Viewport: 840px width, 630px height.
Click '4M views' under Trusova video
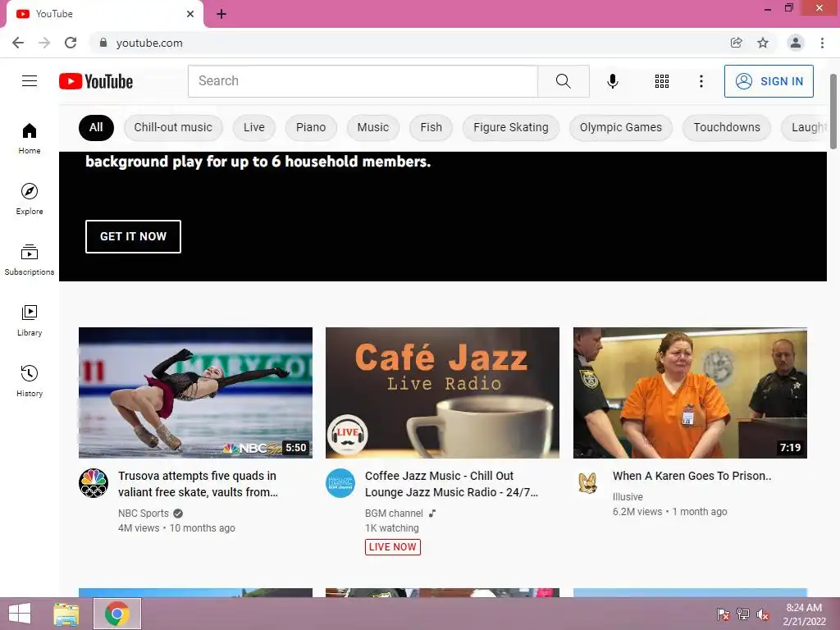point(139,528)
